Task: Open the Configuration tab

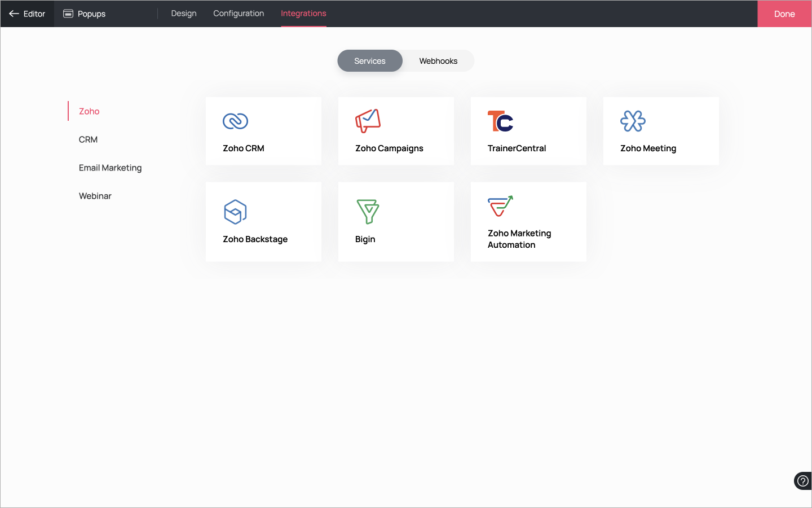Action: [239, 14]
